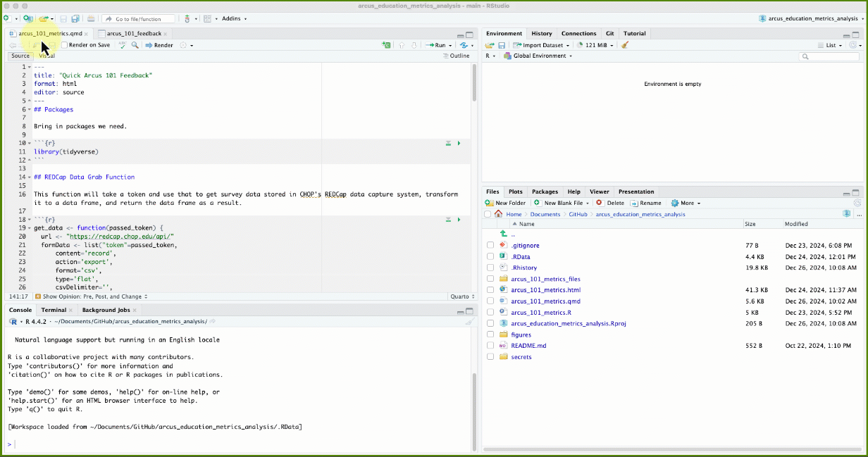The width and height of the screenshot is (868, 457).
Task: Click the find/replace magnifier icon in editor
Action: coord(135,45)
